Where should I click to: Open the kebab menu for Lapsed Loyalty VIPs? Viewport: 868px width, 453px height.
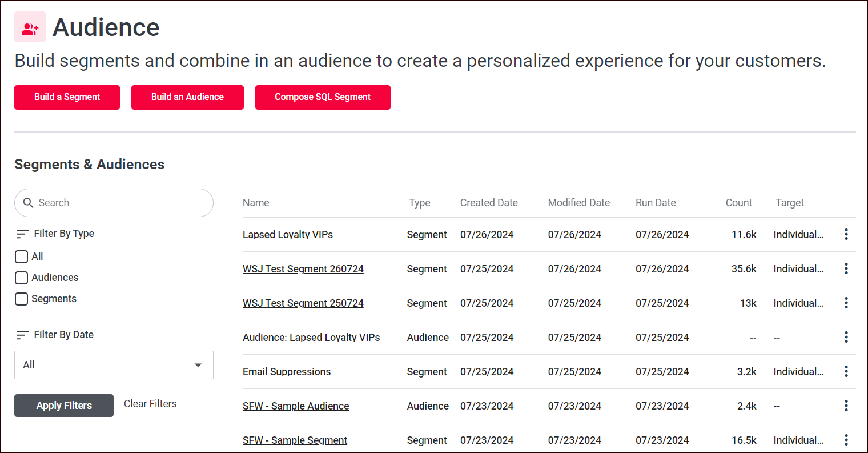[846, 234]
